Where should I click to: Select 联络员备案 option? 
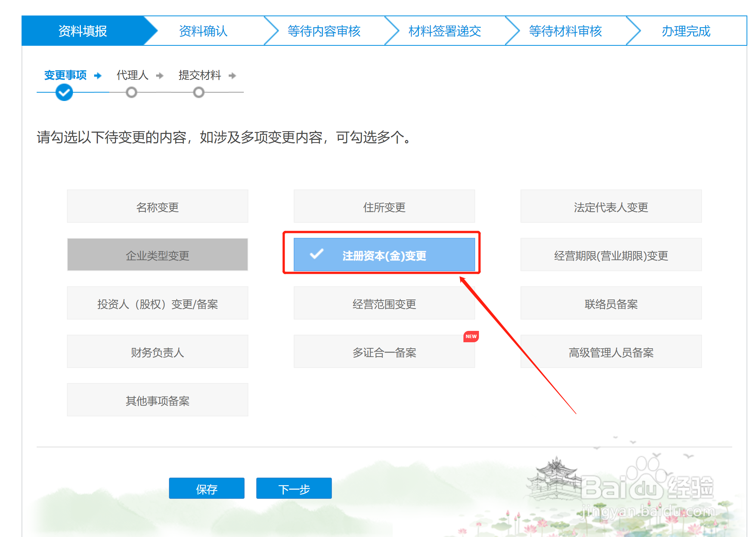pos(610,303)
